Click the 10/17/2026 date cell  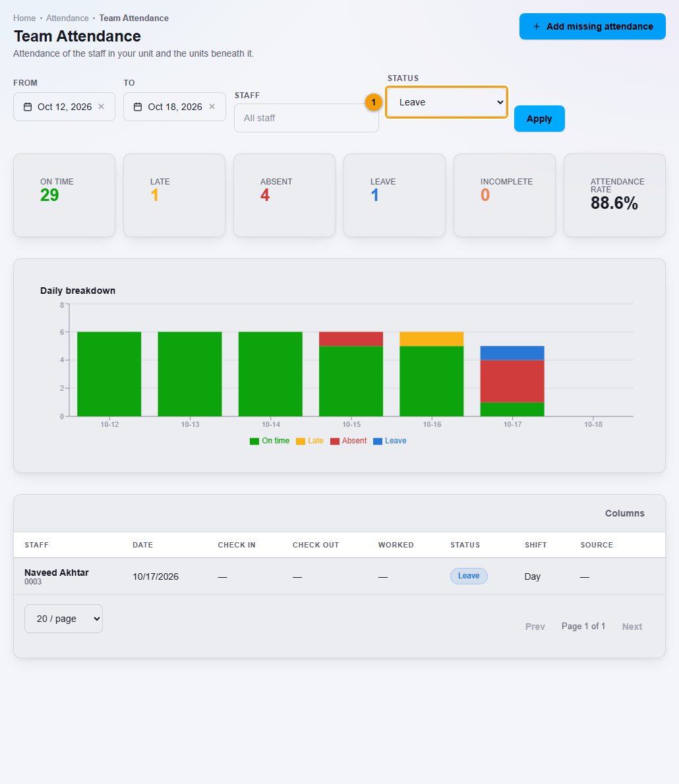click(x=156, y=576)
